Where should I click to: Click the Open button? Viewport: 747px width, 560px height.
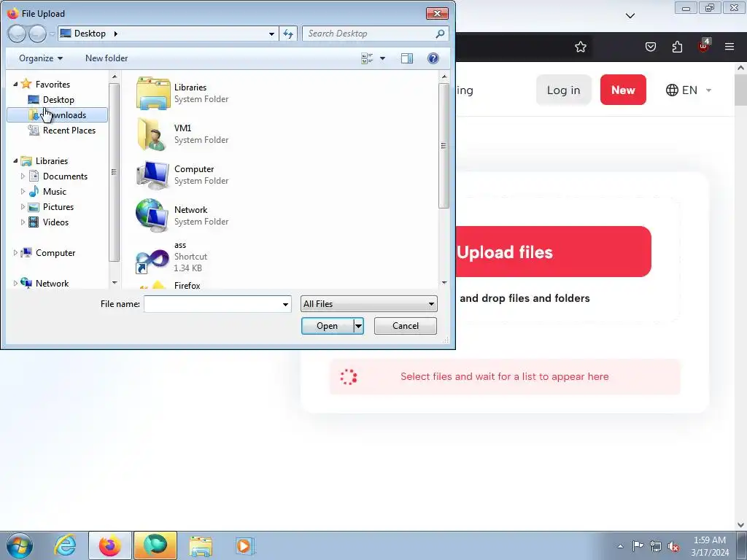click(328, 326)
